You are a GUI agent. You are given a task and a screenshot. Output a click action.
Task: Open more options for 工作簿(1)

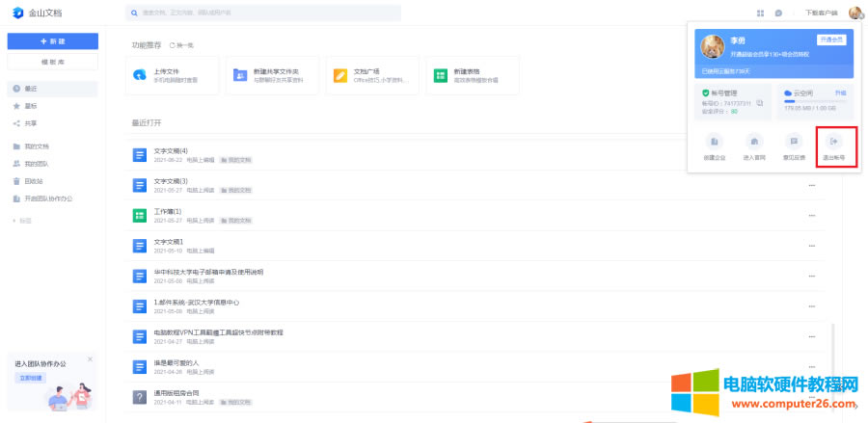[812, 216]
